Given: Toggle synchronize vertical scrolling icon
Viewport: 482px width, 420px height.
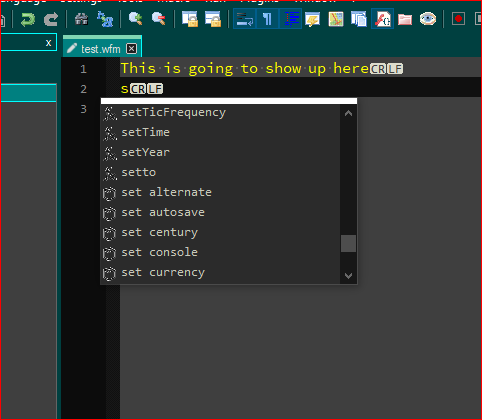Looking at the screenshot, I should tap(190, 19).
